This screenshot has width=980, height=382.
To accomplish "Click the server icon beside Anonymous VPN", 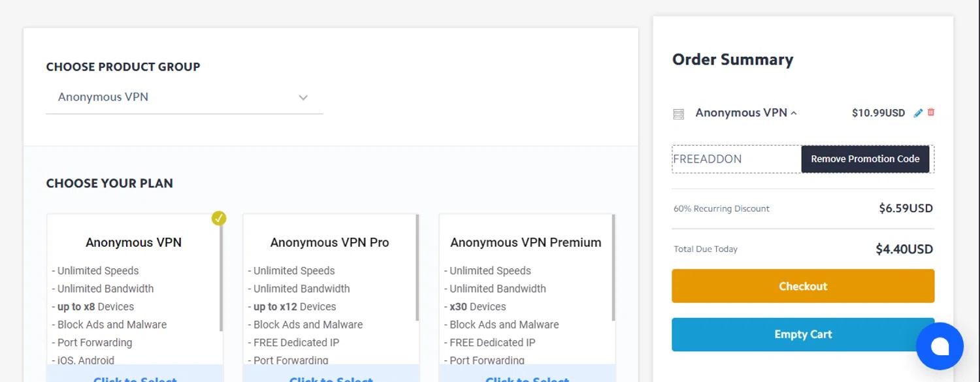I will 678,114.
